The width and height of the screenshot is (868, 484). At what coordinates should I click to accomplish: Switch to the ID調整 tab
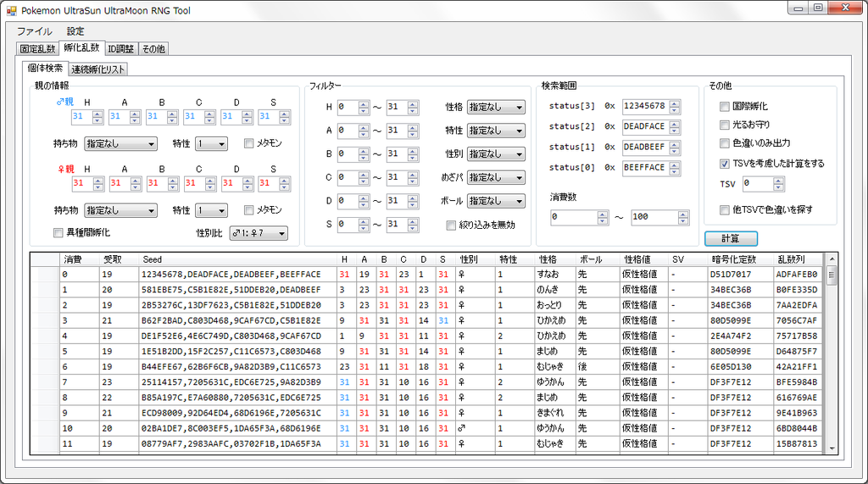click(120, 48)
